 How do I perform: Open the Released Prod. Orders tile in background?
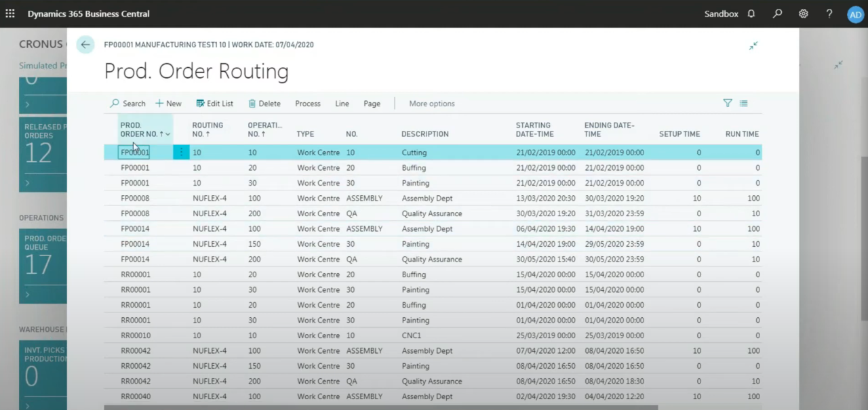pos(43,154)
